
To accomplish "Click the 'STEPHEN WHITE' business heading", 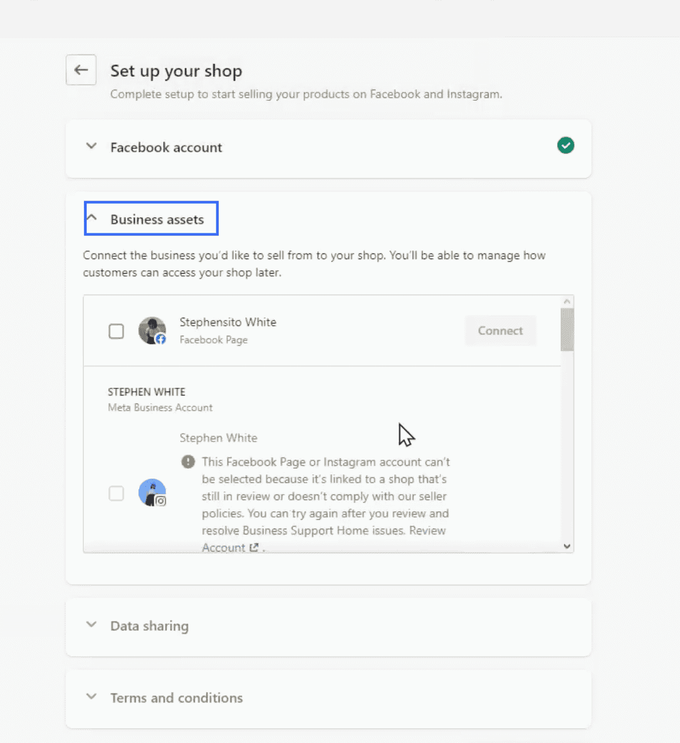I will [146, 392].
